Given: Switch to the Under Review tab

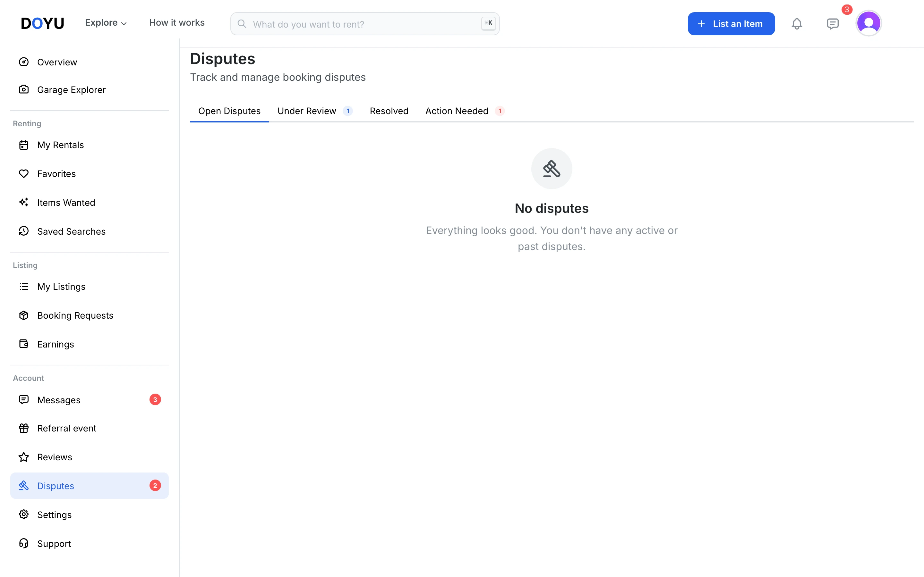Looking at the screenshot, I should (315, 111).
